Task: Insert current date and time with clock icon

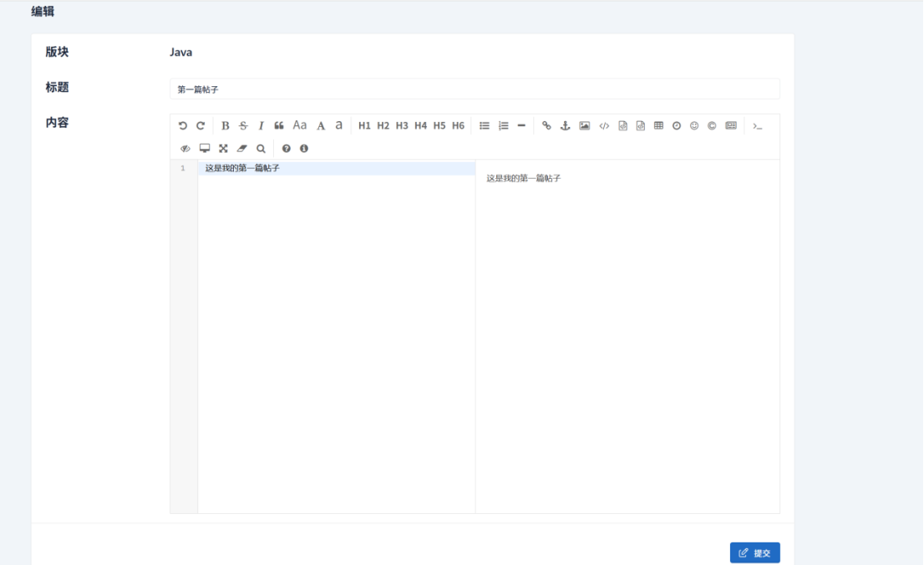Action: coord(677,125)
